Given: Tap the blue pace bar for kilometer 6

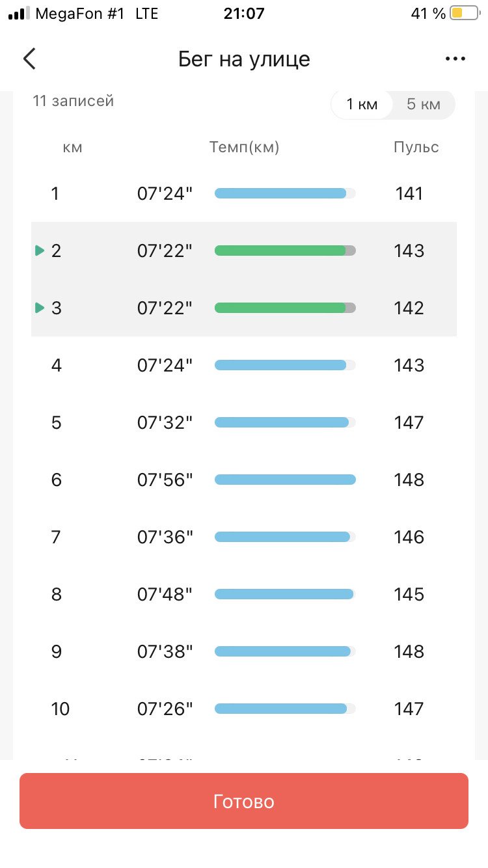Looking at the screenshot, I should 285,480.
